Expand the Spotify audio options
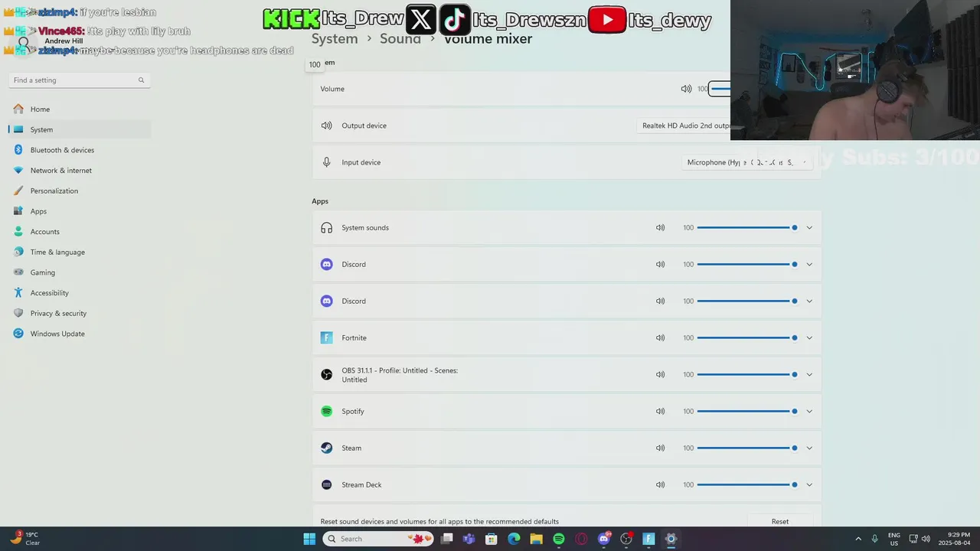Image resolution: width=980 pixels, height=551 pixels. (809, 411)
